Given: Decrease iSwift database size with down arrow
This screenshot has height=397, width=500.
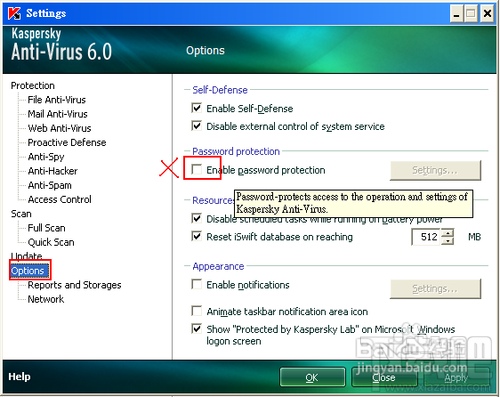Looking at the screenshot, I should coord(448,241).
